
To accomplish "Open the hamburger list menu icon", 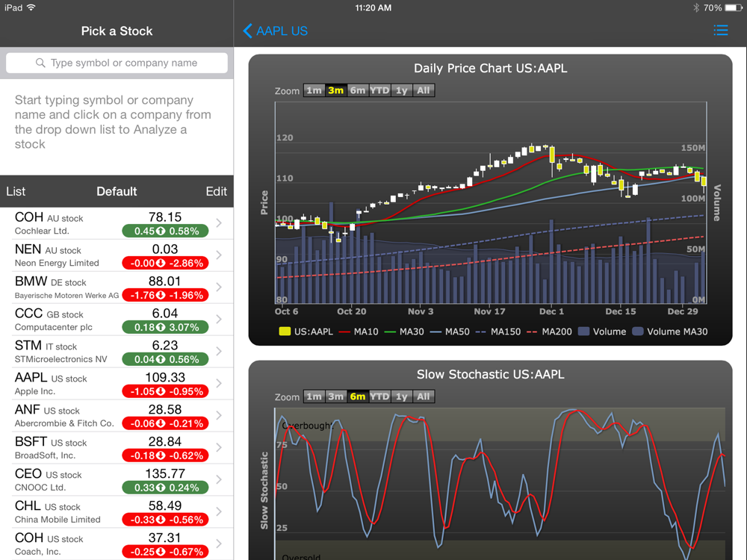I will click(720, 31).
